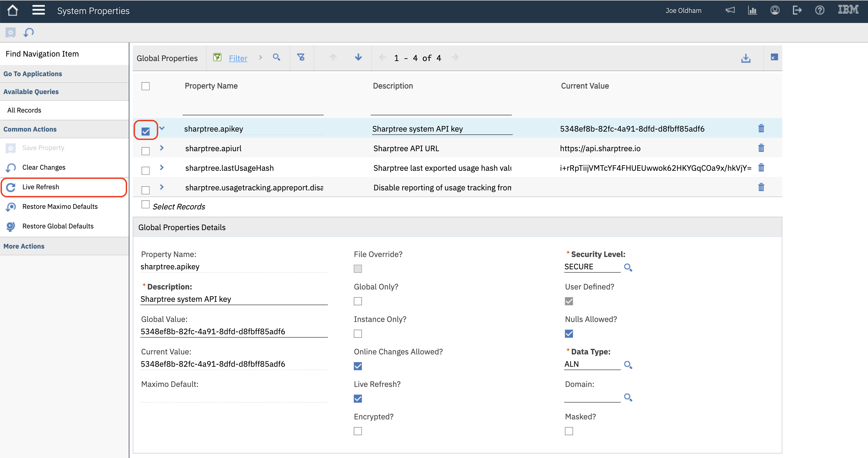
Task: Open the help question mark icon
Action: tap(820, 10)
